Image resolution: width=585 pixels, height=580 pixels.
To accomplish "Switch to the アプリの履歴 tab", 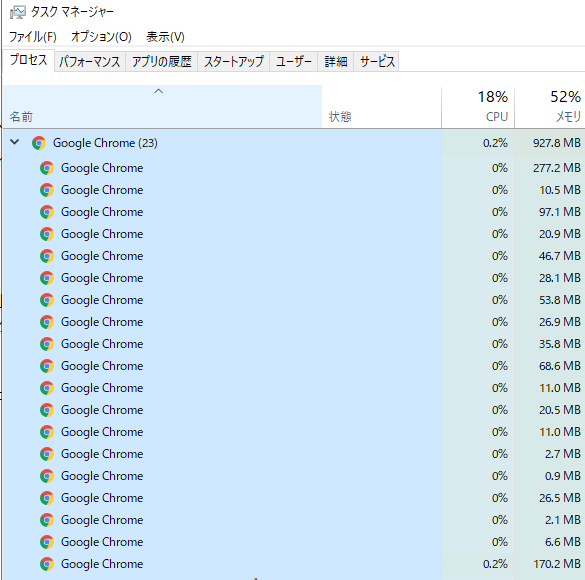I will coord(162,62).
